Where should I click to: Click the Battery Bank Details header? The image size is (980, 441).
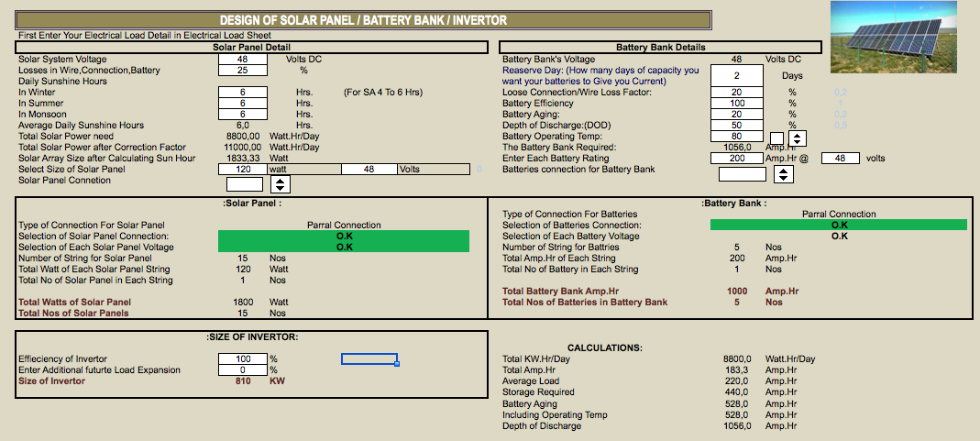[661, 47]
